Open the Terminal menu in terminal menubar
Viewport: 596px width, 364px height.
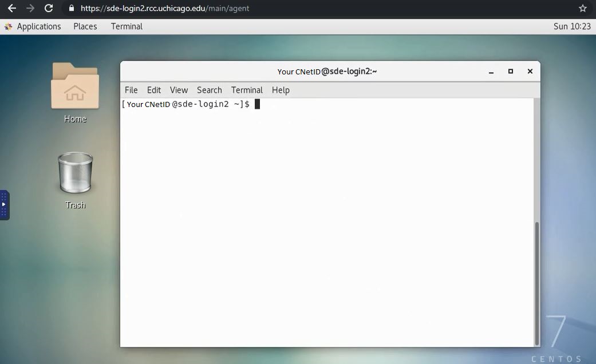coord(247,90)
